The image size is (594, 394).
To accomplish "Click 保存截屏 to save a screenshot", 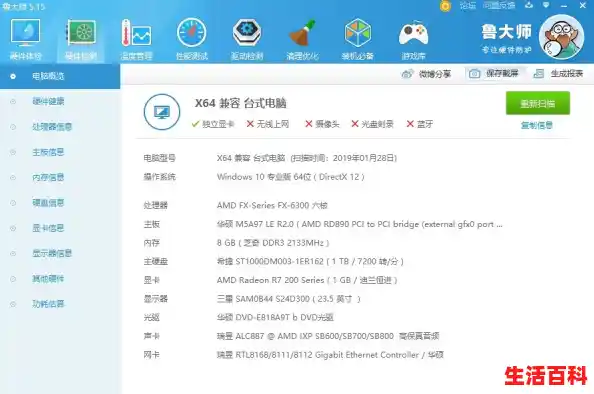I will click(494, 73).
